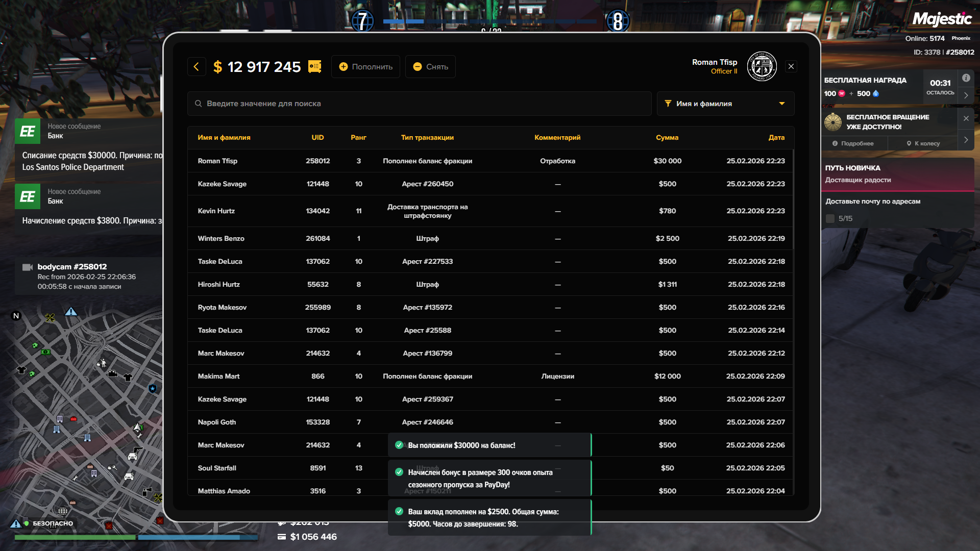Click the info icon on free reward
Viewport: 980px width, 551px height.
[966, 78]
